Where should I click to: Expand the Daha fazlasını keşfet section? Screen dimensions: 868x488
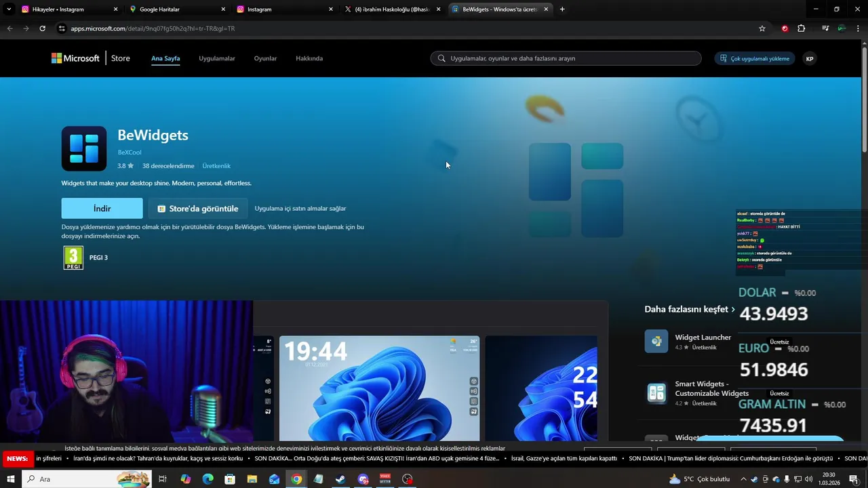click(x=690, y=309)
